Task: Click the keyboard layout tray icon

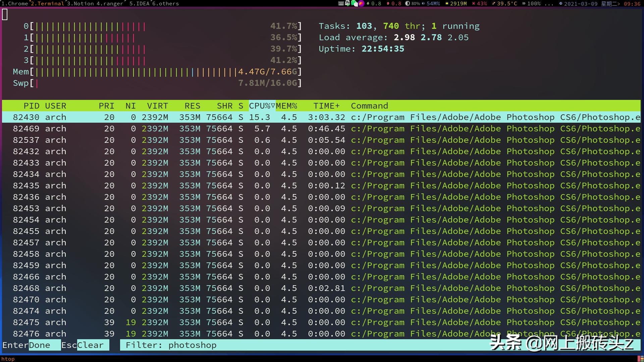Action: pos(340,4)
